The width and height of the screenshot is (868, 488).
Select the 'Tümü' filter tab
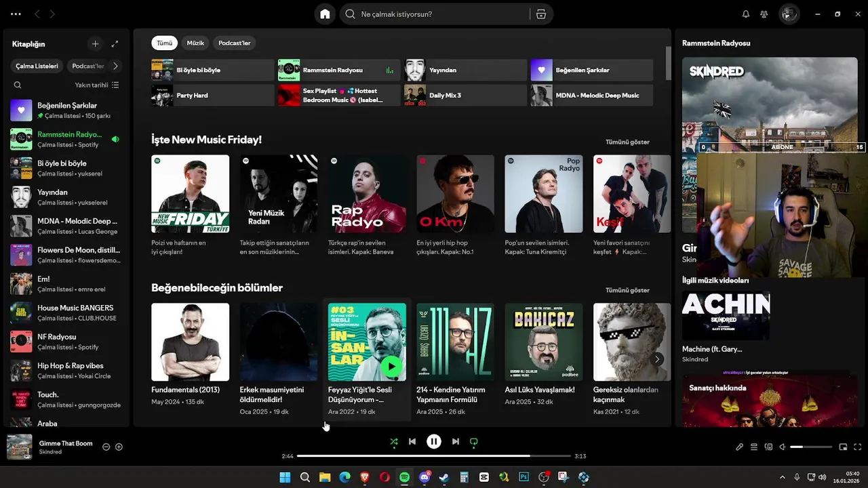164,43
